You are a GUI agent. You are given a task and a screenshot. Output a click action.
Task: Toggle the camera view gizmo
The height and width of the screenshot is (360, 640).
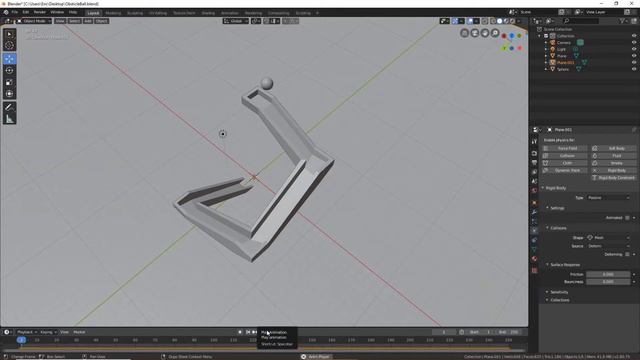point(475,33)
